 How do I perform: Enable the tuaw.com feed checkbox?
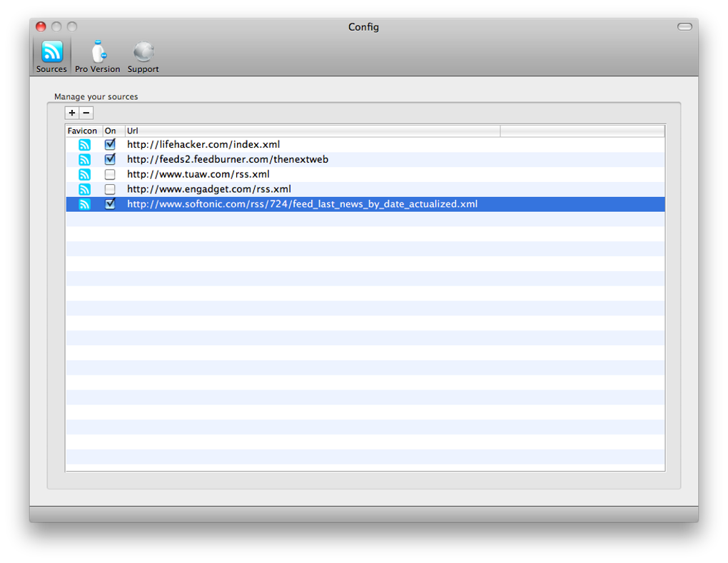point(110,175)
